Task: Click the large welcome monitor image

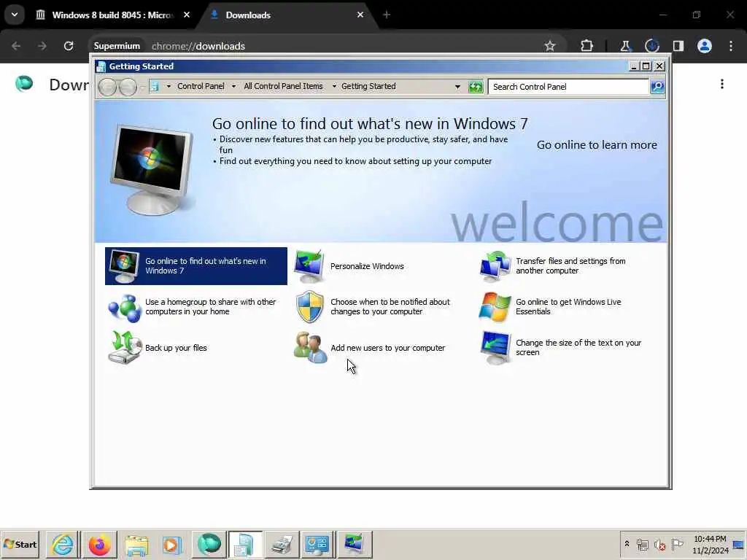Action: pos(152,169)
